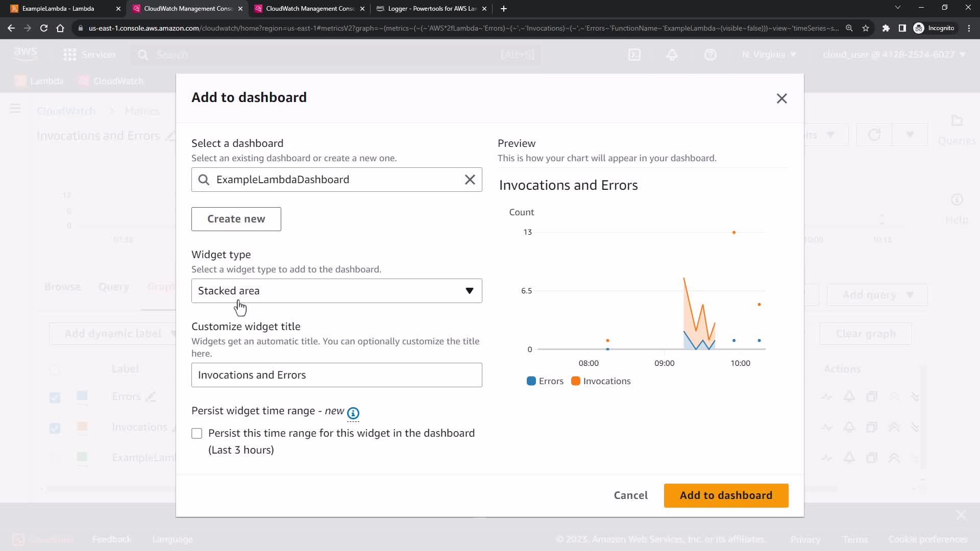Click the widget title input field

click(336, 375)
